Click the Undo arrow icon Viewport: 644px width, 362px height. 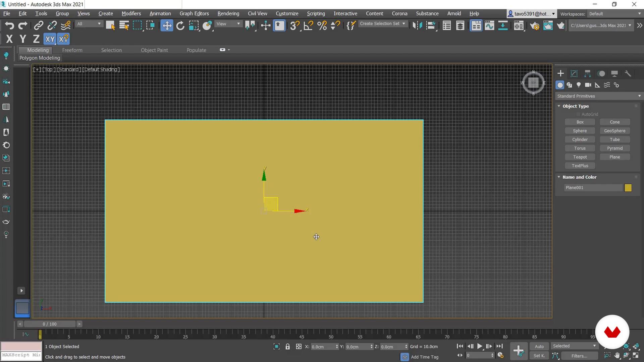coord(9,25)
